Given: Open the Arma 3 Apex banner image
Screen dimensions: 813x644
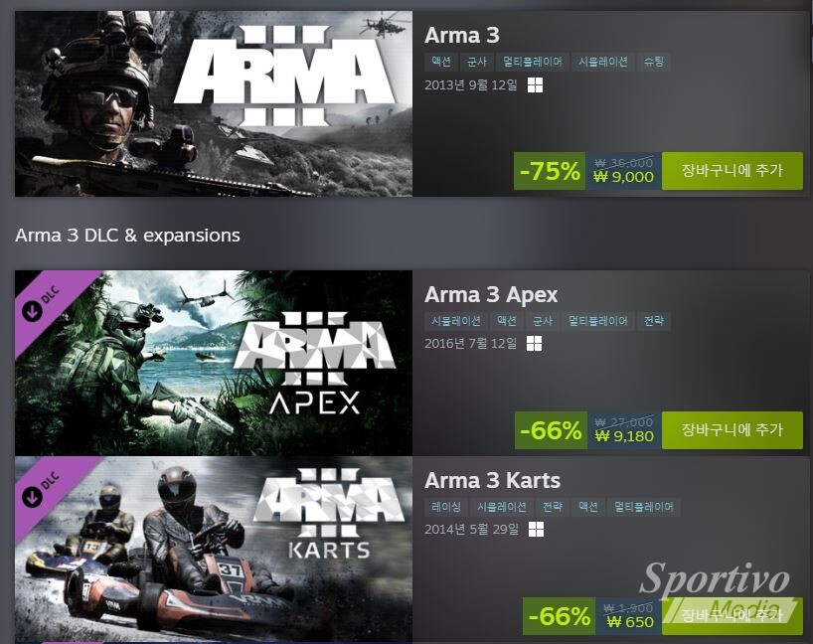Looking at the screenshot, I should [x=214, y=363].
